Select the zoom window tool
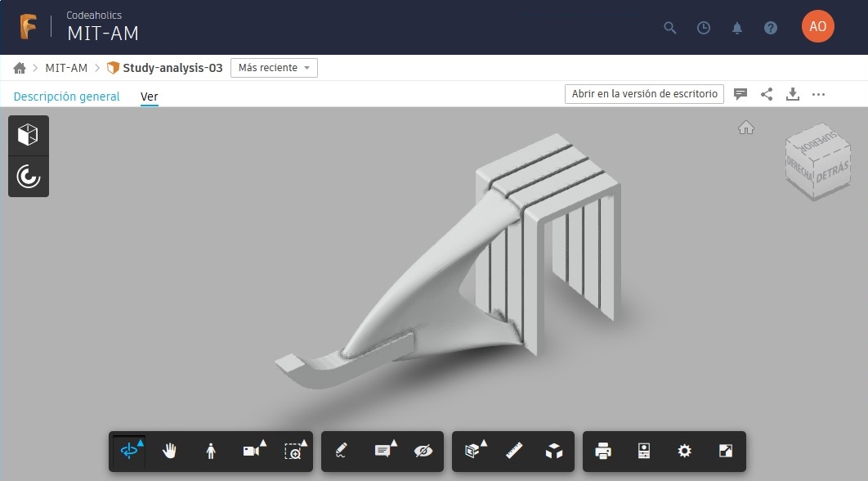 tap(293, 451)
